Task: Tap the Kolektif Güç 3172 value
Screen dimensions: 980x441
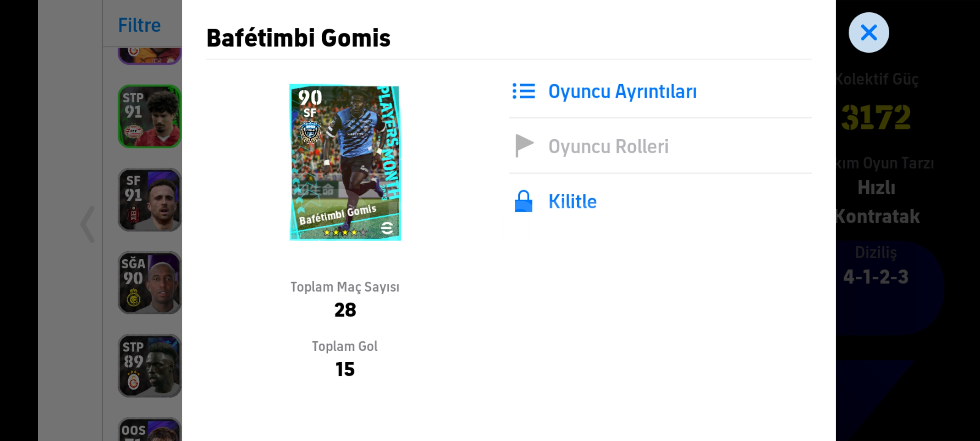Action: (x=876, y=117)
